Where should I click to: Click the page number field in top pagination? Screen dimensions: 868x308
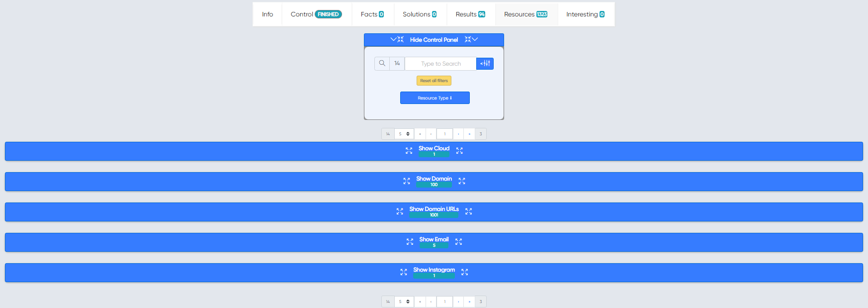[445, 134]
